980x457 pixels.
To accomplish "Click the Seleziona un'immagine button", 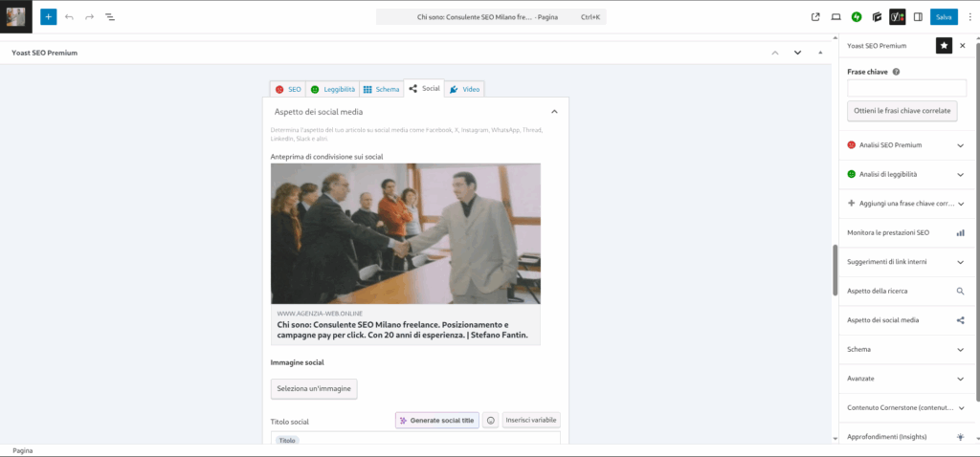I will (x=314, y=388).
